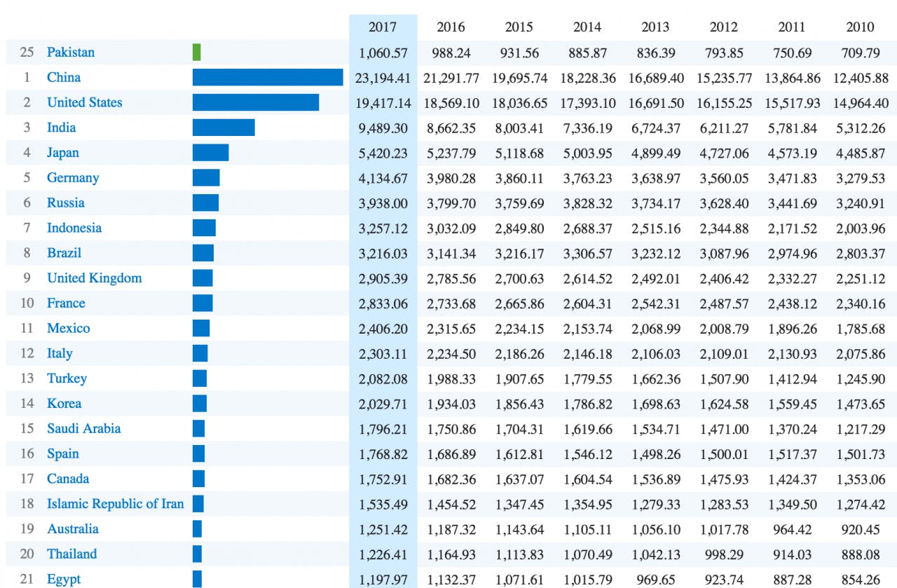Click Iran's 2017 value 1,535.49
This screenshot has height=588, width=897.
point(383,504)
